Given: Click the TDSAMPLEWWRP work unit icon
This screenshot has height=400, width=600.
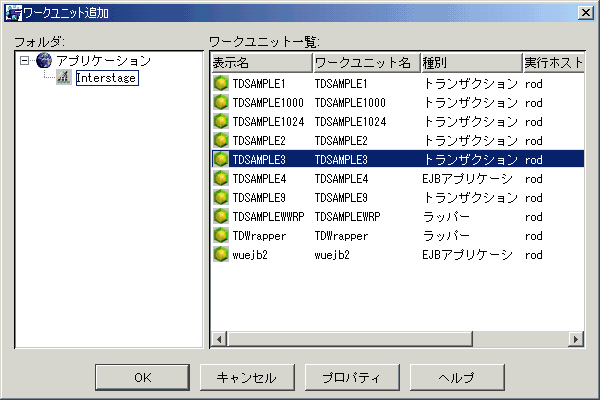Looking at the screenshot, I should coord(221,217).
